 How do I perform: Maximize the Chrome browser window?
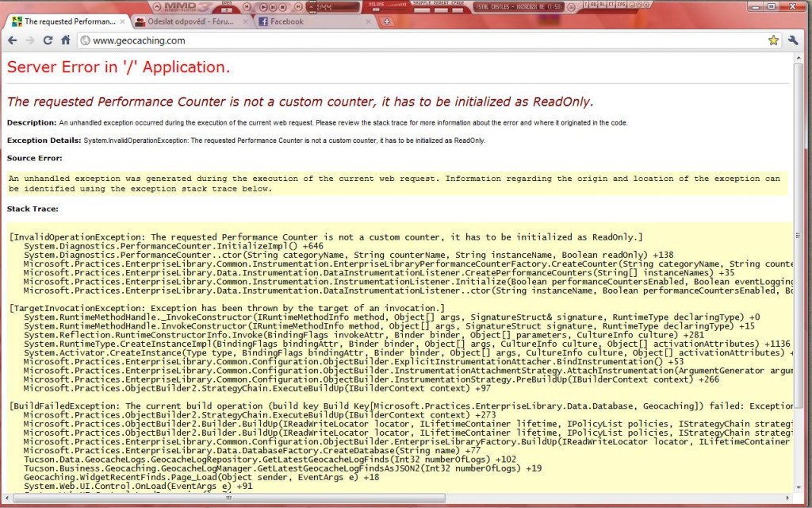[x=772, y=6]
